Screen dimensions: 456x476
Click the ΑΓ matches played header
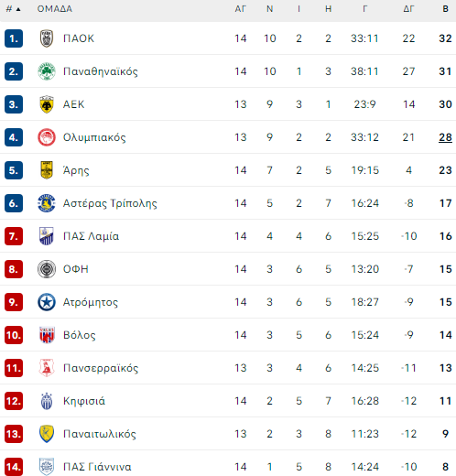(x=240, y=9)
